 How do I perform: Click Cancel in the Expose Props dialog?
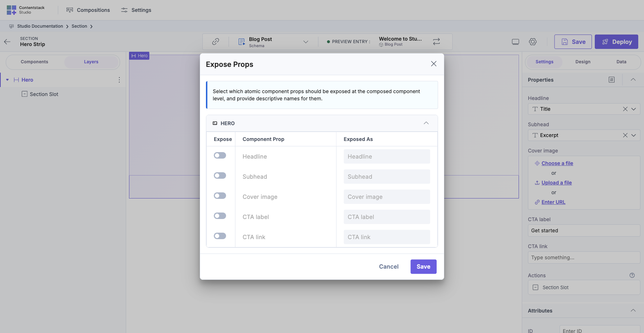click(389, 266)
